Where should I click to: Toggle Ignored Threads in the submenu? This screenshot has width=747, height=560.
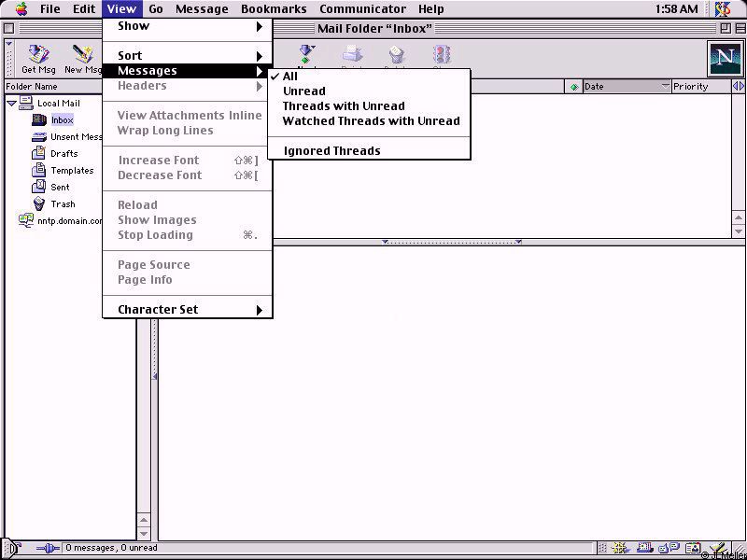[x=369, y=151]
